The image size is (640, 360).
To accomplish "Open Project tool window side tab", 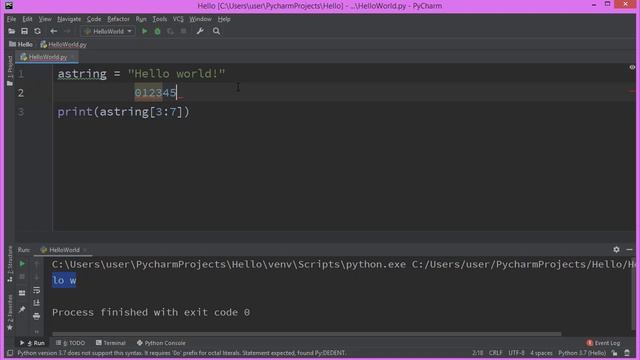I will coord(10,71).
